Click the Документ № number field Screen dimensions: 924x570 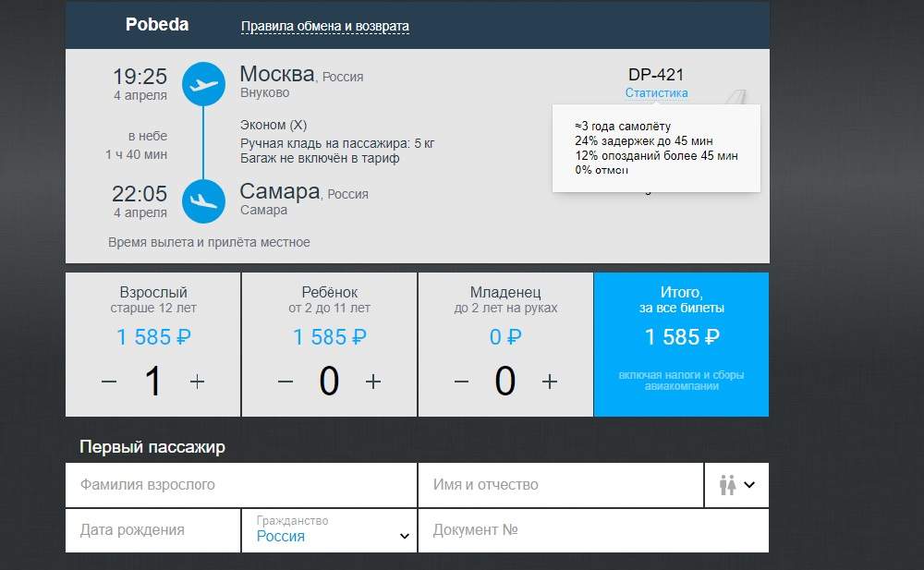click(x=592, y=530)
